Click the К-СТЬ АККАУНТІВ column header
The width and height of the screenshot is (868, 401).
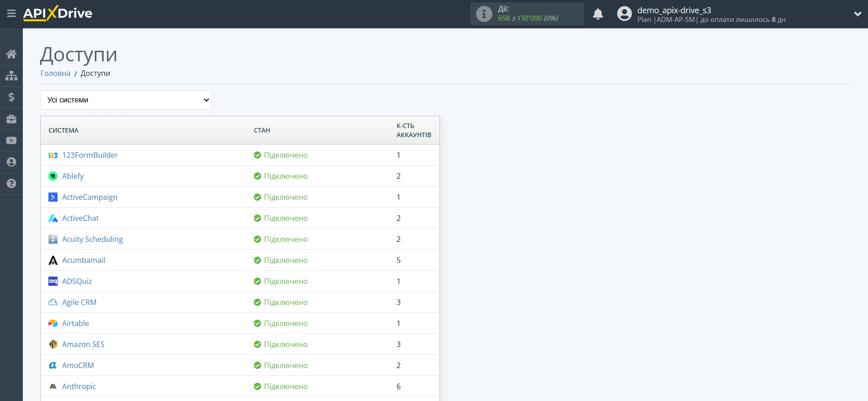pyautogui.click(x=413, y=130)
